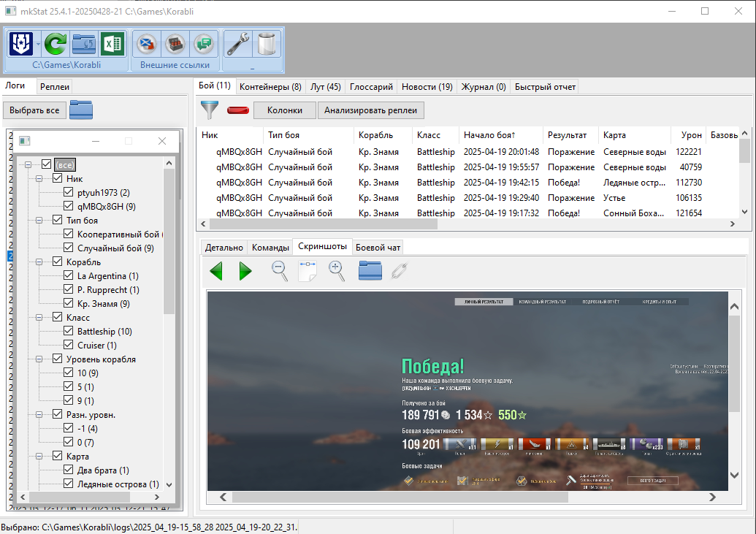Screen dimensions: 756x534
Task: Click the Выбрать все button
Action: coord(35,110)
